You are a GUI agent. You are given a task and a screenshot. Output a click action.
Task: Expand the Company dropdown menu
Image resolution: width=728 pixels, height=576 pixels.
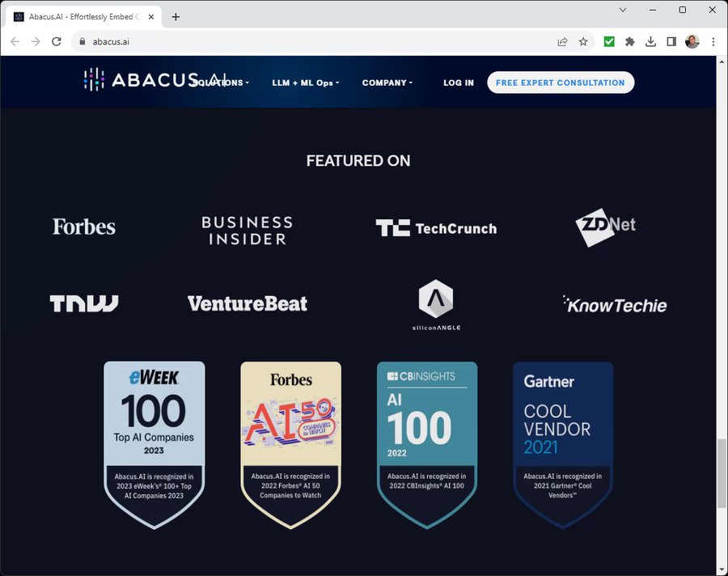387,83
